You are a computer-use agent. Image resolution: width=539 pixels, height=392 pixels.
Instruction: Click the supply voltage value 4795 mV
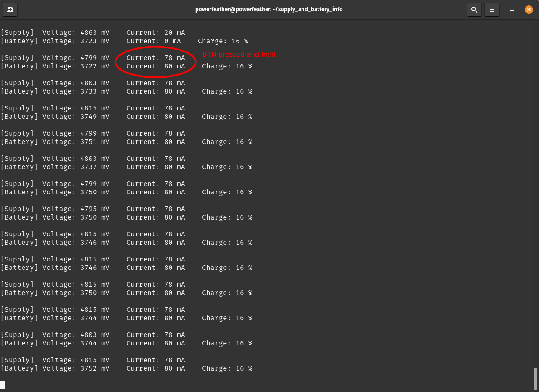[x=95, y=209]
